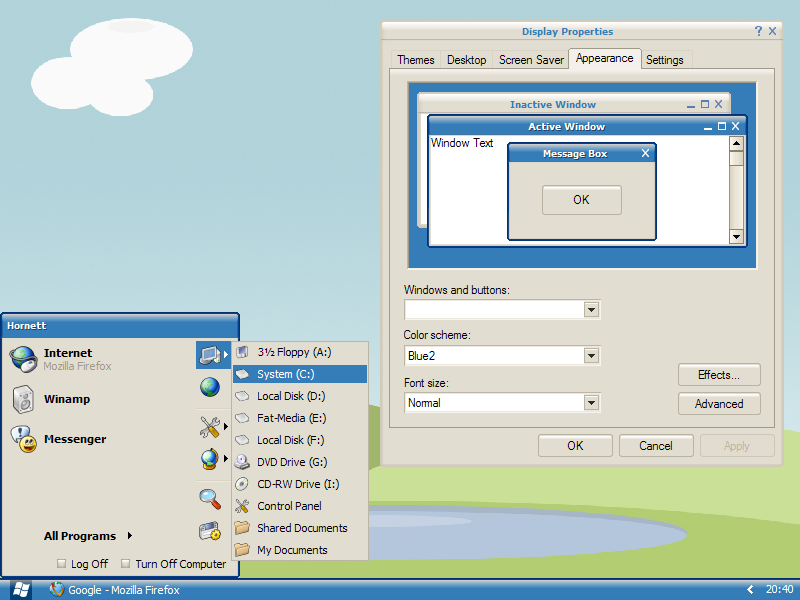This screenshot has width=800, height=600.
Task: Click the Windows Start button on taskbar
Action: (20, 590)
